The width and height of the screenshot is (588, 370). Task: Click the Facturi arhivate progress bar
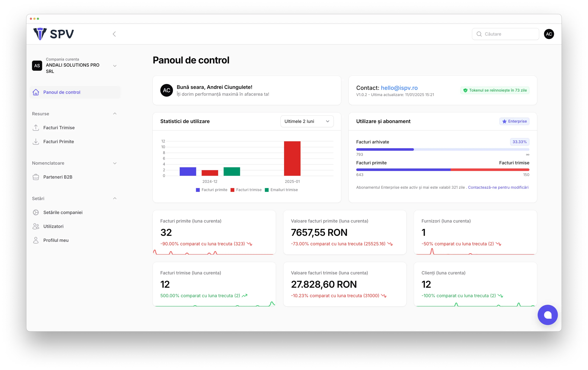[x=442, y=149]
